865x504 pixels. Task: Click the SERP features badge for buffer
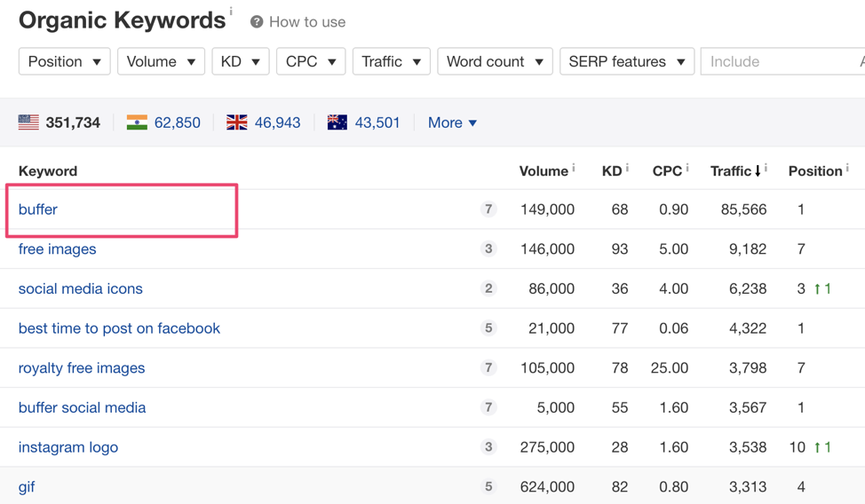coord(488,209)
